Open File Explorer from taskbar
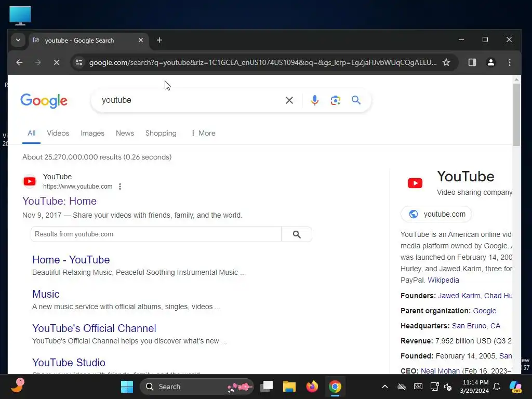This screenshot has width=532, height=399. click(289, 387)
